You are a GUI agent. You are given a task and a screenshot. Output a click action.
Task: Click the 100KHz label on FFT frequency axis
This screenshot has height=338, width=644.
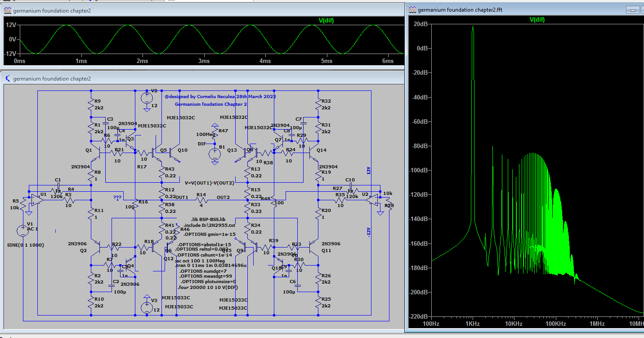click(x=555, y=324)
